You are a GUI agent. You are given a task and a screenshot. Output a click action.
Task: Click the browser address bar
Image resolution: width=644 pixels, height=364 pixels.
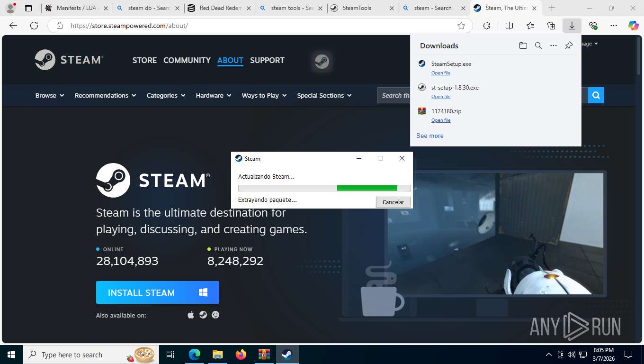pyautogui.click(x=259, y=26)
